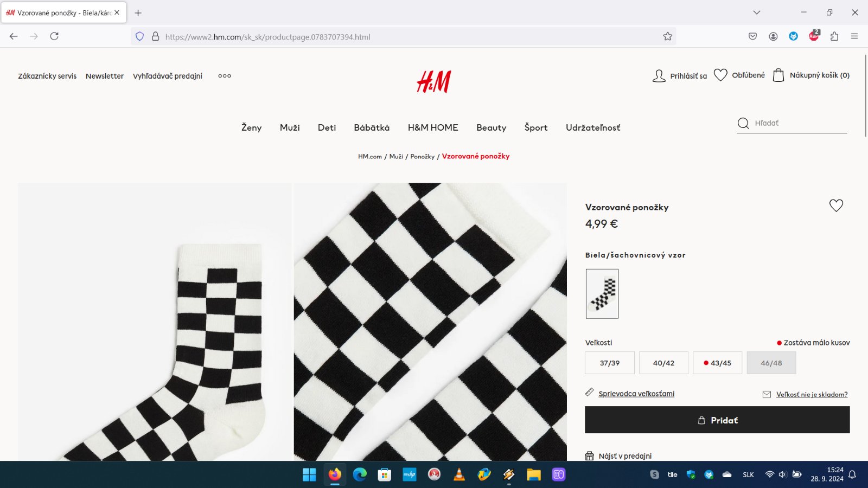This screenshot has width=868, height=488.
Task: Expand the three-dots more links menu
Action: pyautogui.click(x=225, y=76)
